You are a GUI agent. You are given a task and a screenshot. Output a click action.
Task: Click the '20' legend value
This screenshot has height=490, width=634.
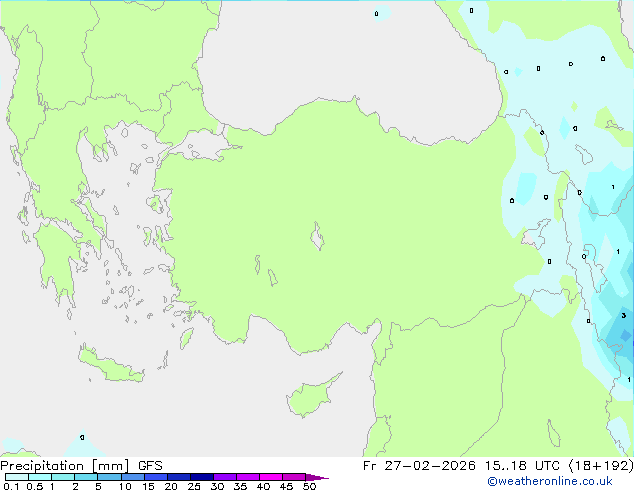point(171,486)
